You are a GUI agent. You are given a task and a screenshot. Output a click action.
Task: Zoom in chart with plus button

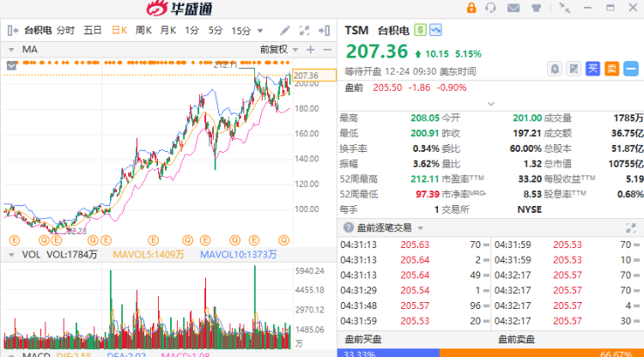tap(311, 50)
